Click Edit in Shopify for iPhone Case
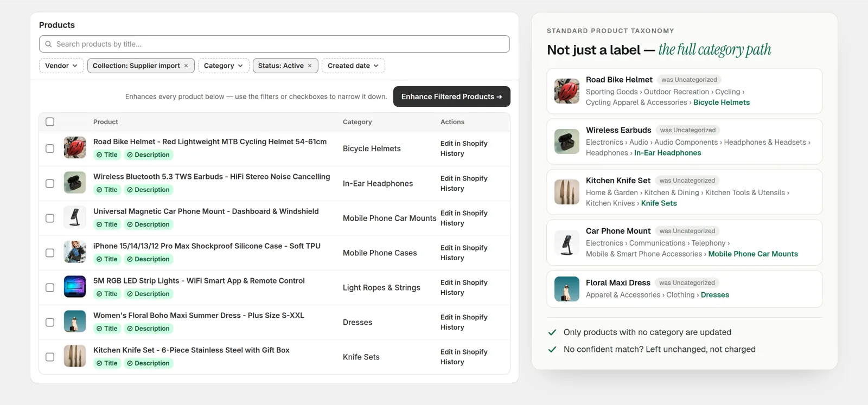 pyautogui.click(x=464, y=248)
